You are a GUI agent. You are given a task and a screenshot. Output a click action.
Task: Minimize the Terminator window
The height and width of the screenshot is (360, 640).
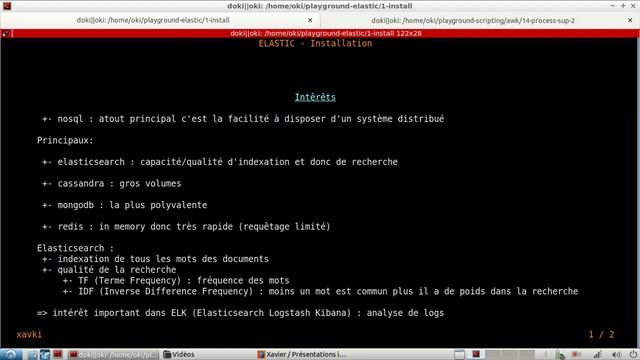[612, 6]
